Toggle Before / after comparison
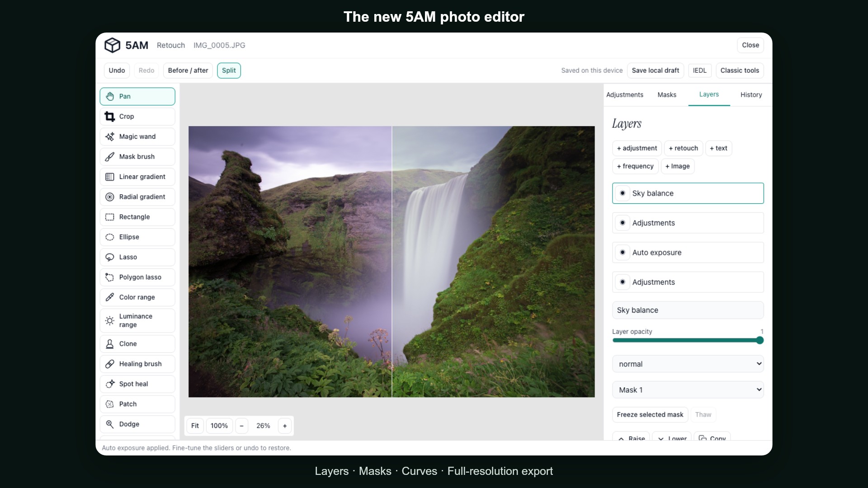The width and height of the screenshot is (868, 488). point(188,70)
